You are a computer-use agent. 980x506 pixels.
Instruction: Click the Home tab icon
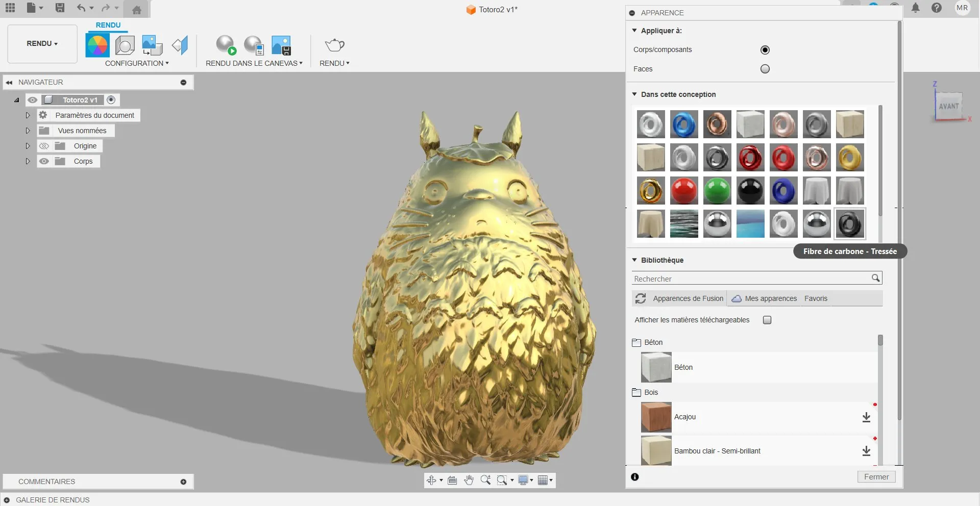click(137, 10)
